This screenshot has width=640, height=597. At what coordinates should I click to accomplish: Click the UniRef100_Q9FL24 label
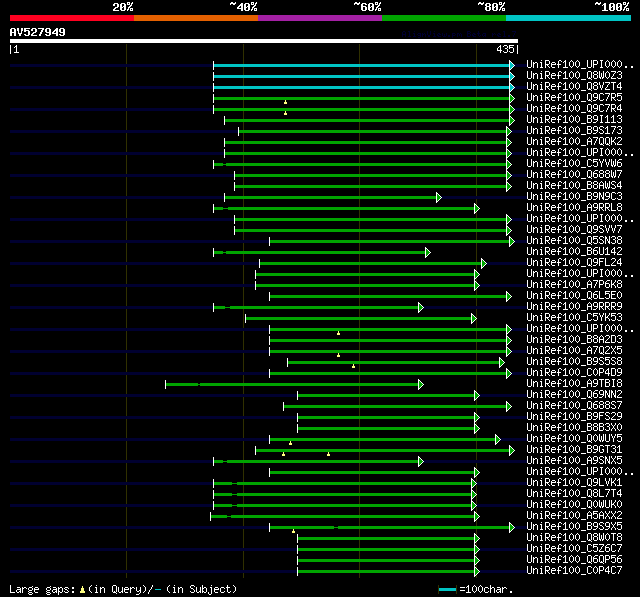tap(574, 263)
